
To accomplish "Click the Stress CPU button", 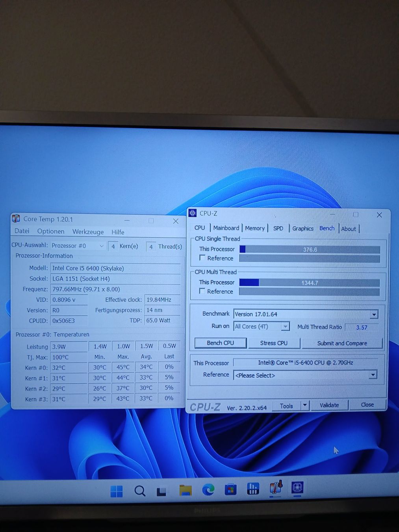I will [274, 343].
